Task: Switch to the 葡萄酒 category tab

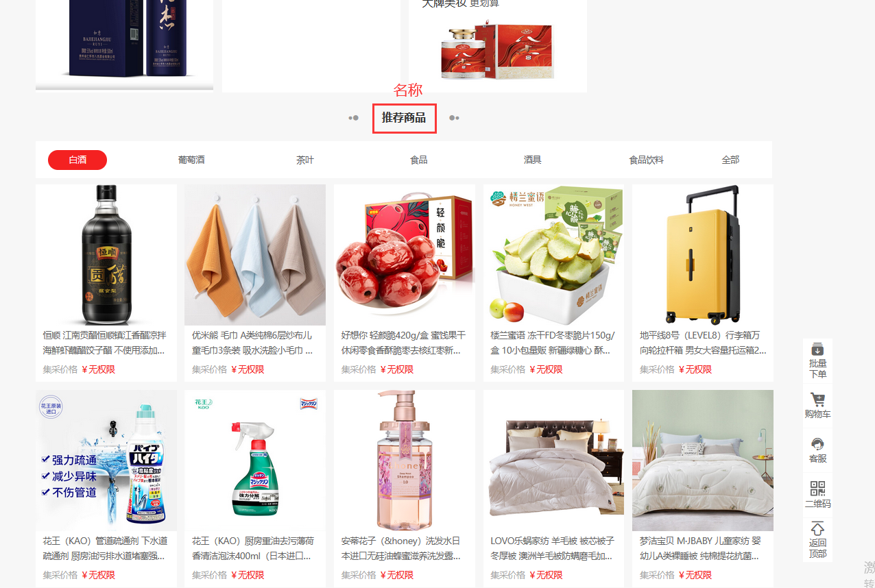Action: (191, 160)
